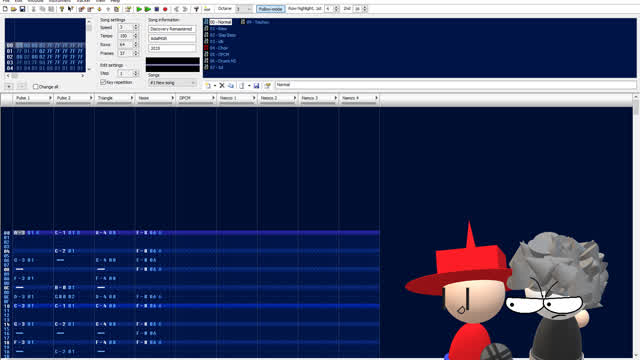Open the Help menu

pos(115,1)
